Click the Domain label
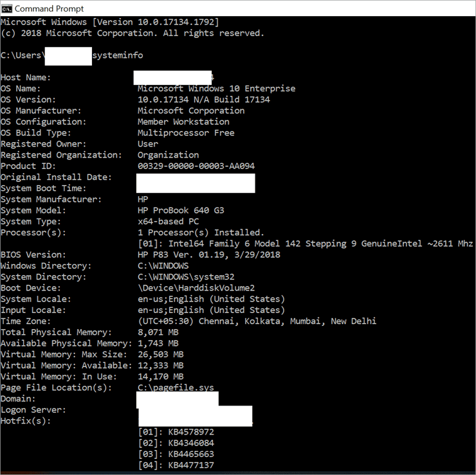Image resolution: width=476 pixels, height=475 pixels. (18, 399)
